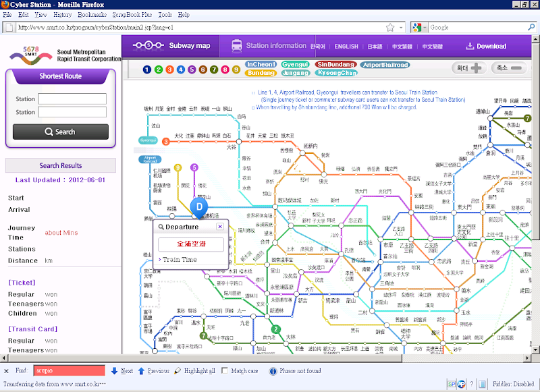
Task: Select subway Line 7 olive circle icon
Action: pos(214,69)
